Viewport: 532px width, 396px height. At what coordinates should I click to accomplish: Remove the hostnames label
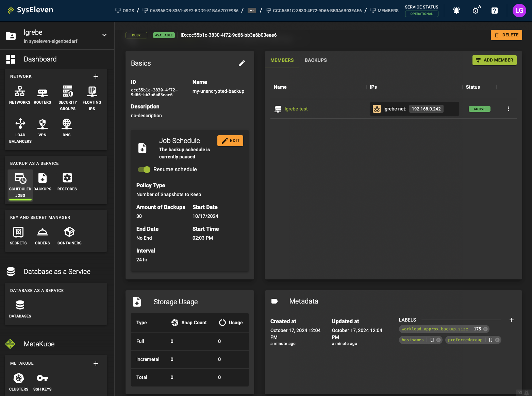click(x=438, y=340)
